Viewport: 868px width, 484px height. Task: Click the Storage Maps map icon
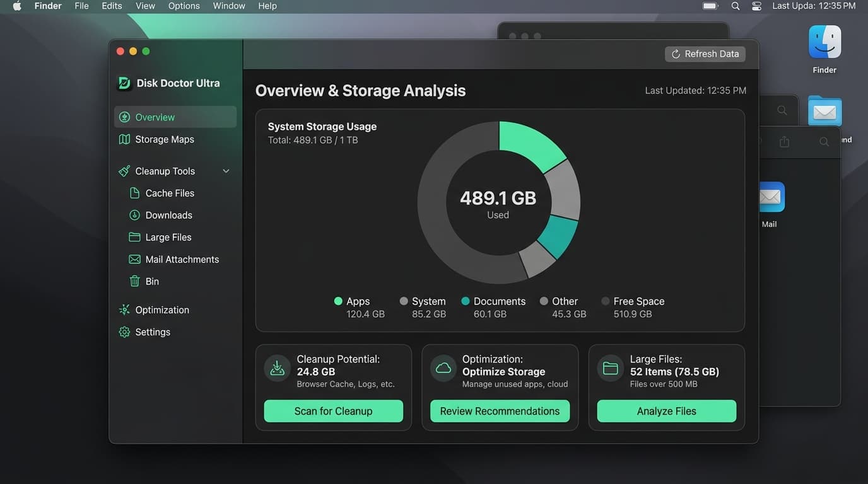[125, 139]
